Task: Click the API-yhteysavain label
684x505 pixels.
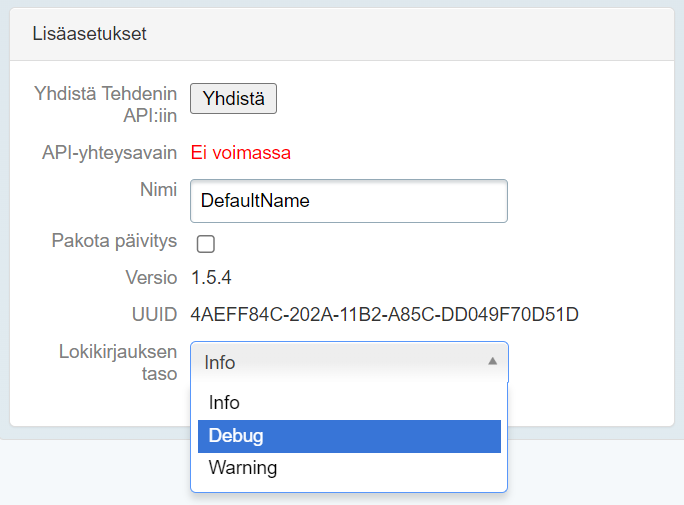Action: coord(109,153)
